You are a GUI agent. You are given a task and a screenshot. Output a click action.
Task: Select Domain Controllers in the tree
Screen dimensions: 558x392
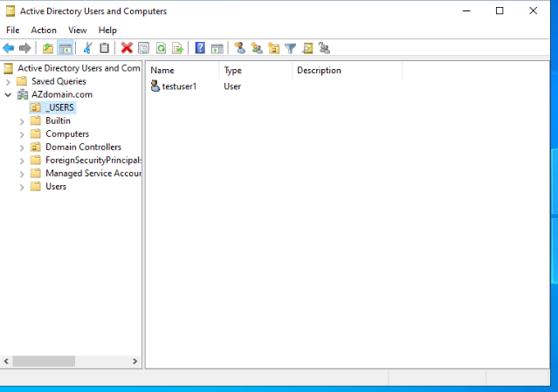[x=83, y=147]
